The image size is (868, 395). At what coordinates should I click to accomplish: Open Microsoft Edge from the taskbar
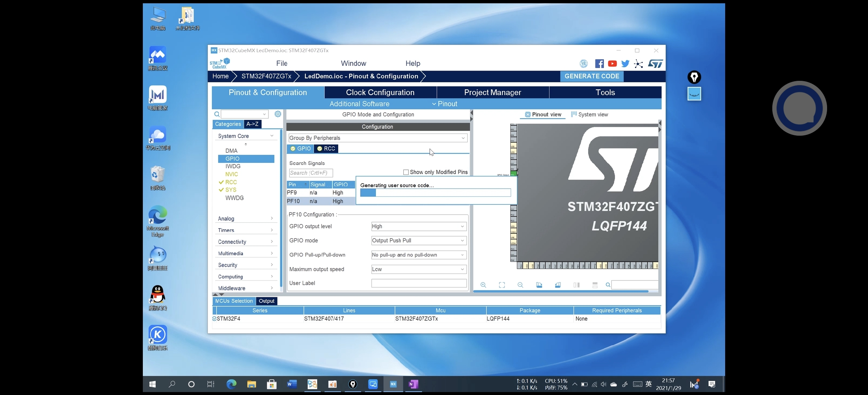point(231,384)
